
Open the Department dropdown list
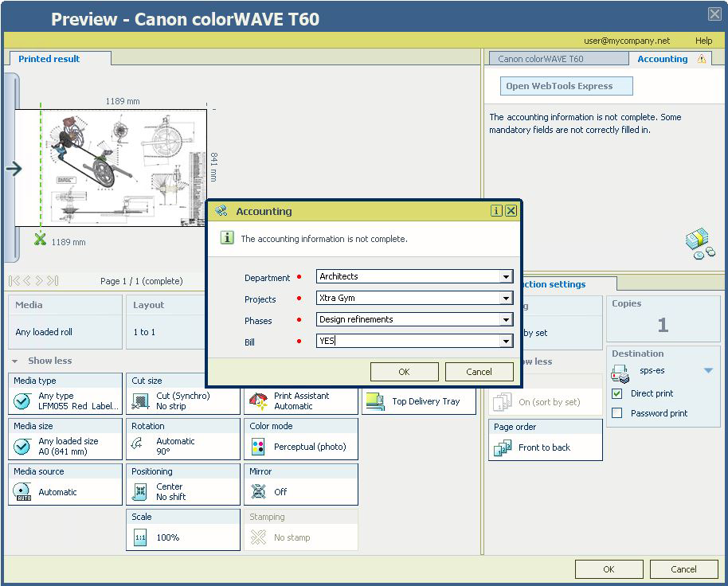tap(506, 277)
